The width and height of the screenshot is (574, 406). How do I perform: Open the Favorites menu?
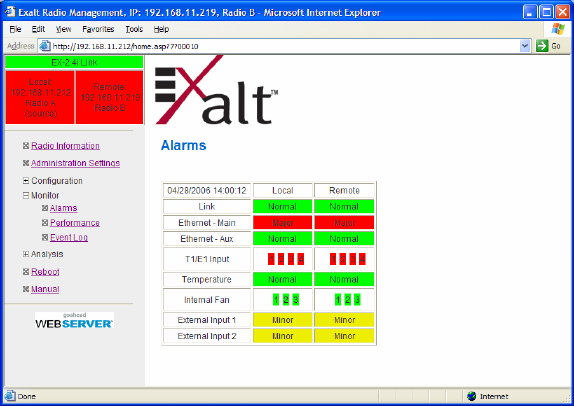point(98,29)
